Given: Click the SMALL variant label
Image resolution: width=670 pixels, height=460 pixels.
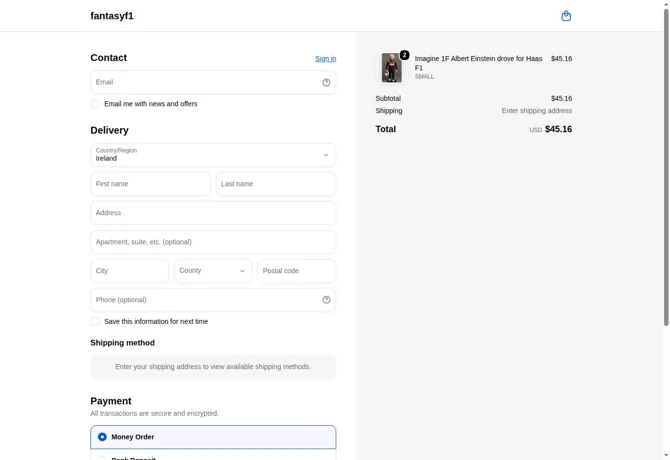Looking at the screenshot, I should click(x=424, y=76).
